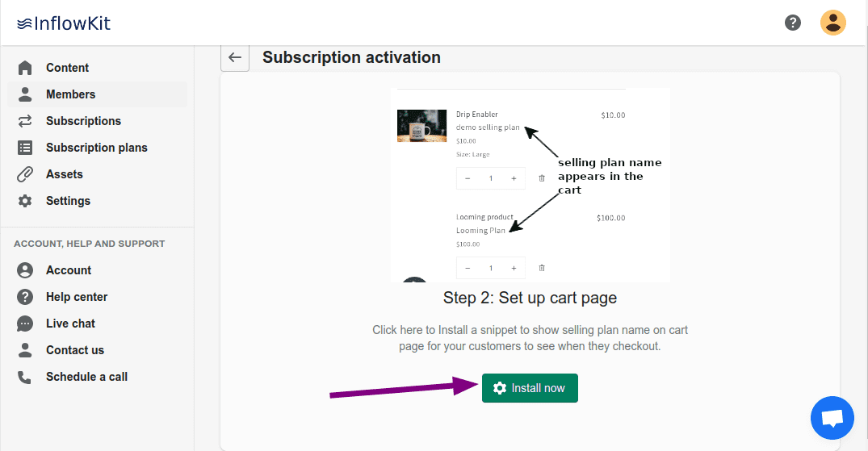Open the help question mark icon

point(793,23)
